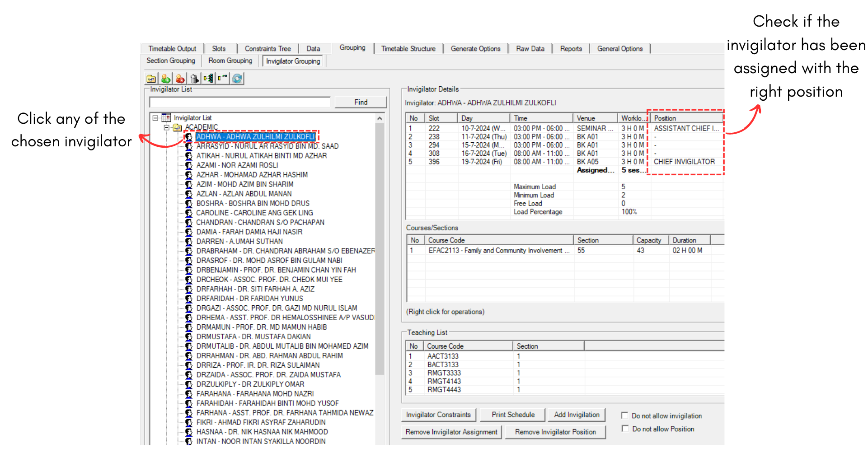The width and height of the screenshot is (868, 453).
Task: Click the folder group toolbar icon
Action: click(151, 79)
